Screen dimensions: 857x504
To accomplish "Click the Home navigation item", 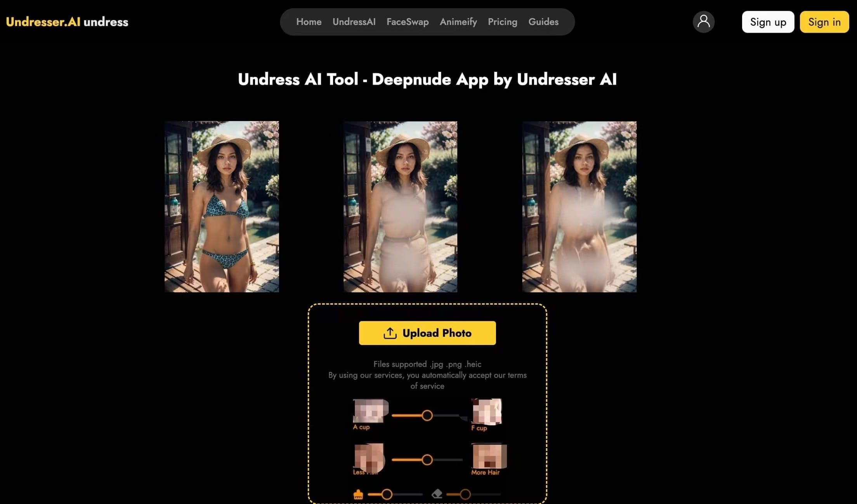I will 309,22.
